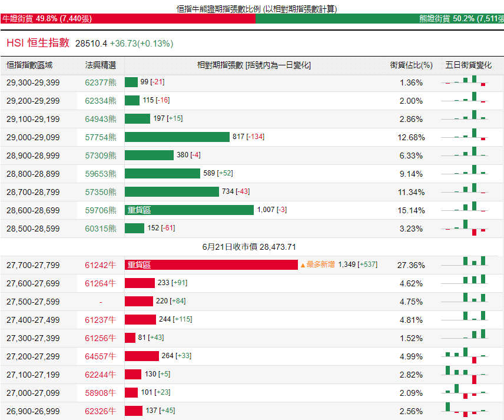The width and height of the screenshot is (504, 420).
Task: Click five-day chart for 26,900-26,999 row
Action: tap(465, 409)
